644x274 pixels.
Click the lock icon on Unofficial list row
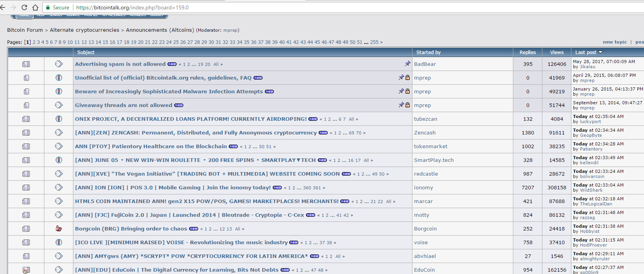[x=407, y=78]
